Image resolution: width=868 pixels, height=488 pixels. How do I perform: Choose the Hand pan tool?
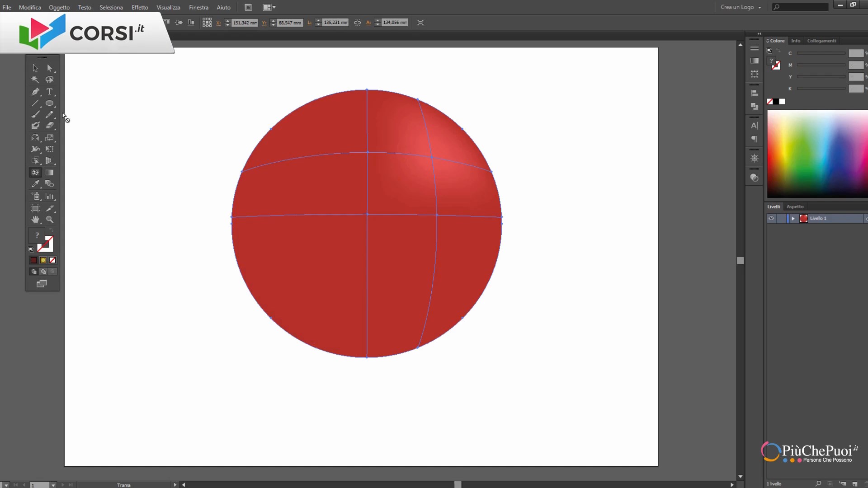35,220
